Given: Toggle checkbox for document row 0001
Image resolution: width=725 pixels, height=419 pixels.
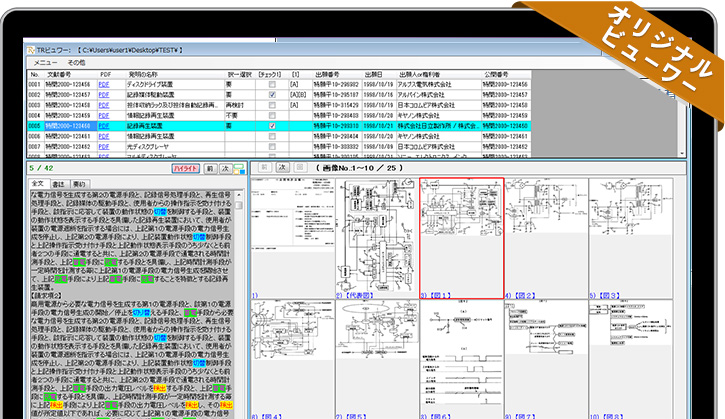Looking at the screenshot, I should pyautogui.click(x=272, y=84).
